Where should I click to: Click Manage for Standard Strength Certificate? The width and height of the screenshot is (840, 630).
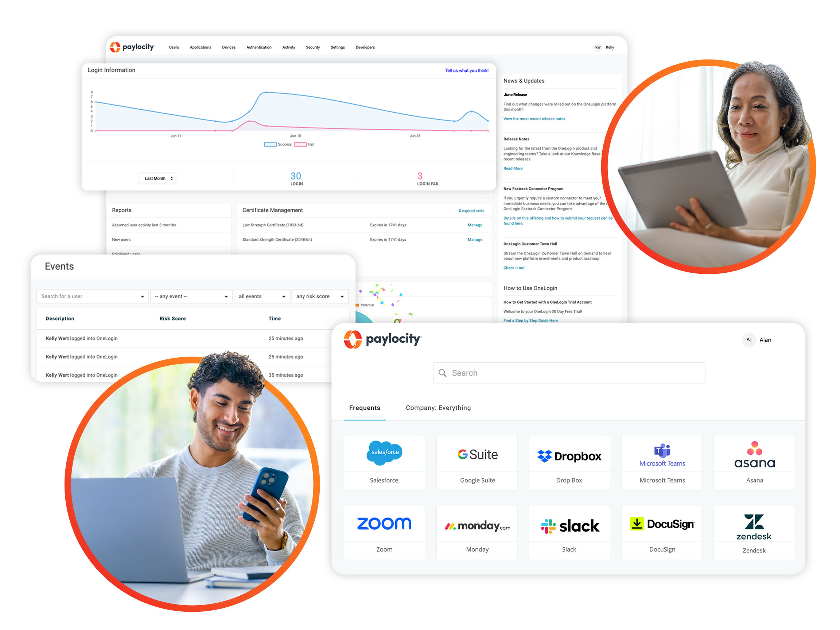(x=475, y=240)
